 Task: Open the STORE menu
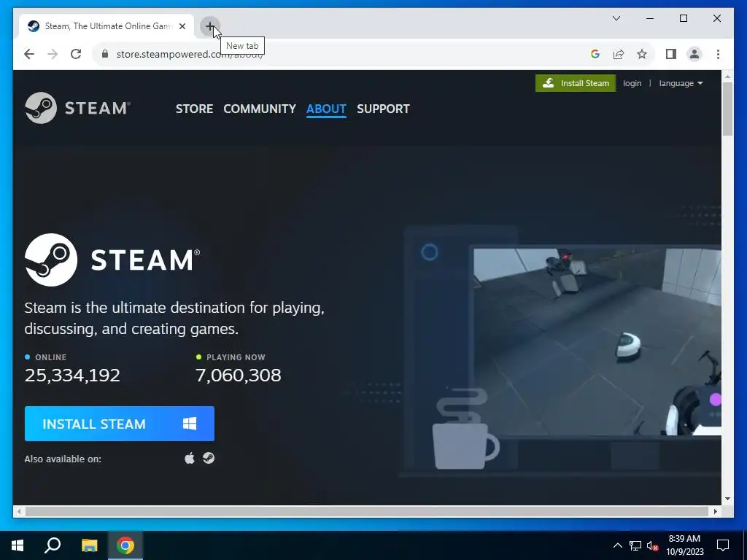194,109
